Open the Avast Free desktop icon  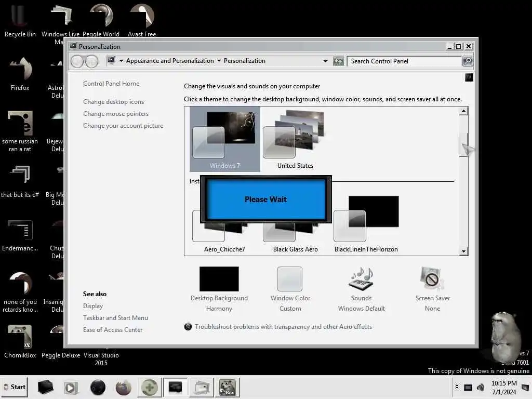(x=142, y=20)
